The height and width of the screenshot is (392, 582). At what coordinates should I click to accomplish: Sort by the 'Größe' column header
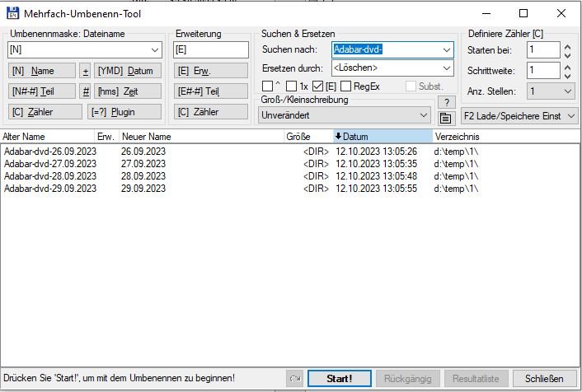click(x=308, y=137)
